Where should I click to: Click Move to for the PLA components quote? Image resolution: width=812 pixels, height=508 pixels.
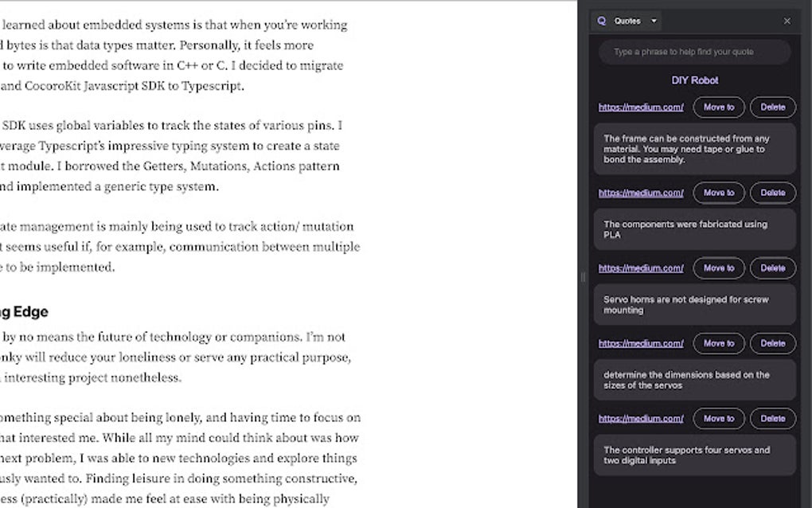(719, 193)
